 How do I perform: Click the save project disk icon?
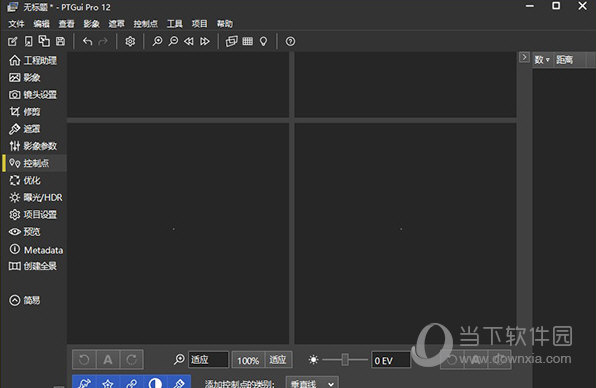click(60, 41)
